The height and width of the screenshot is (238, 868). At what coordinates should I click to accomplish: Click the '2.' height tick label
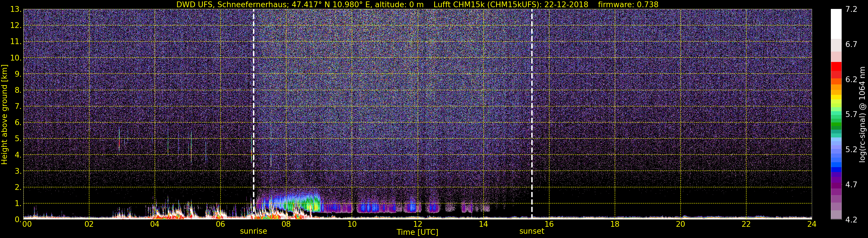coord(18,188)
